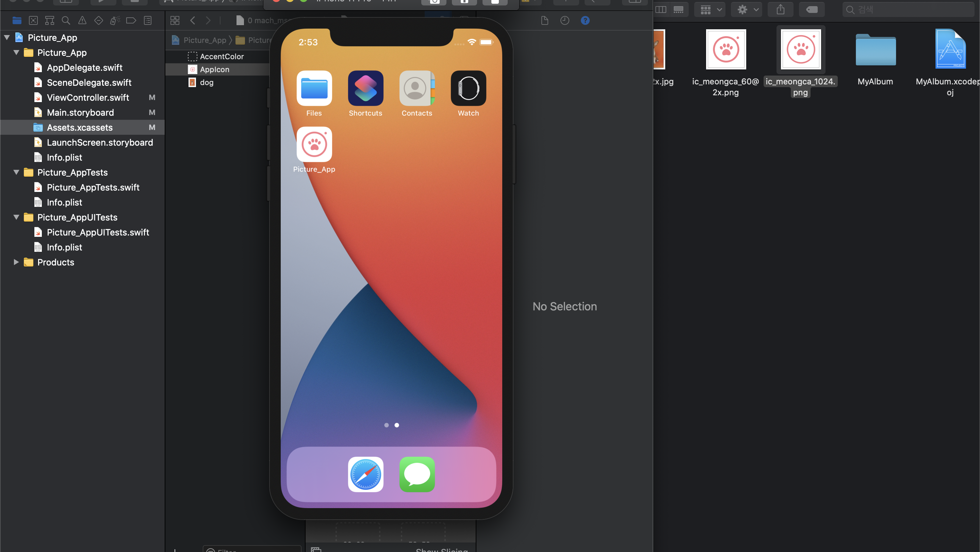This screenshot has width=980, height=552.
Task: Select the dog image asset
Action: (x=207, y=82)
